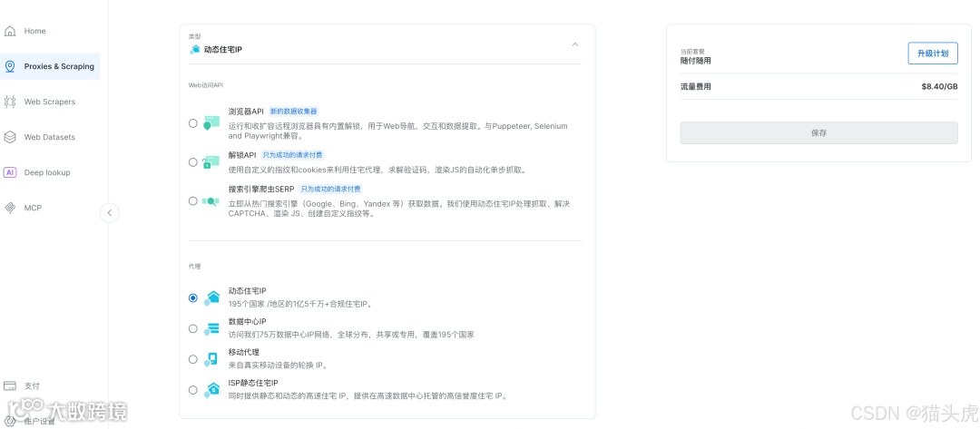
Task: Click the ISP静态住宅IP icon
Action: click(211, 390)
